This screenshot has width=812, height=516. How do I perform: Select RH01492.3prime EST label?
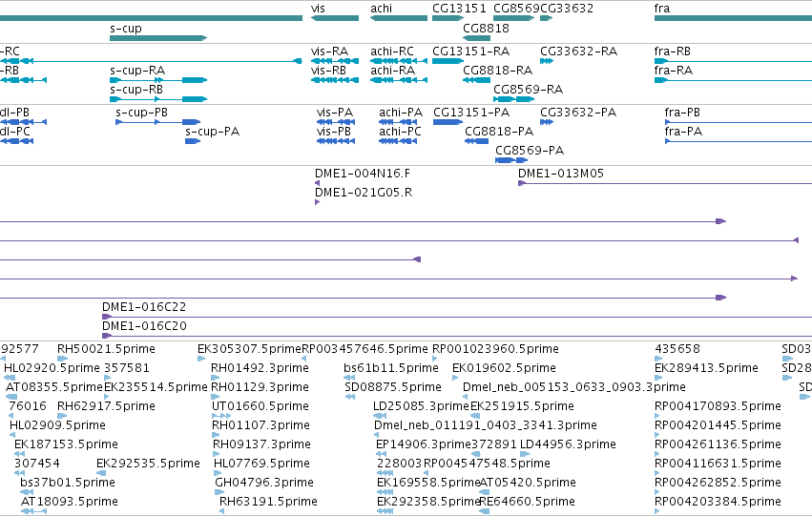coord(260,368)
